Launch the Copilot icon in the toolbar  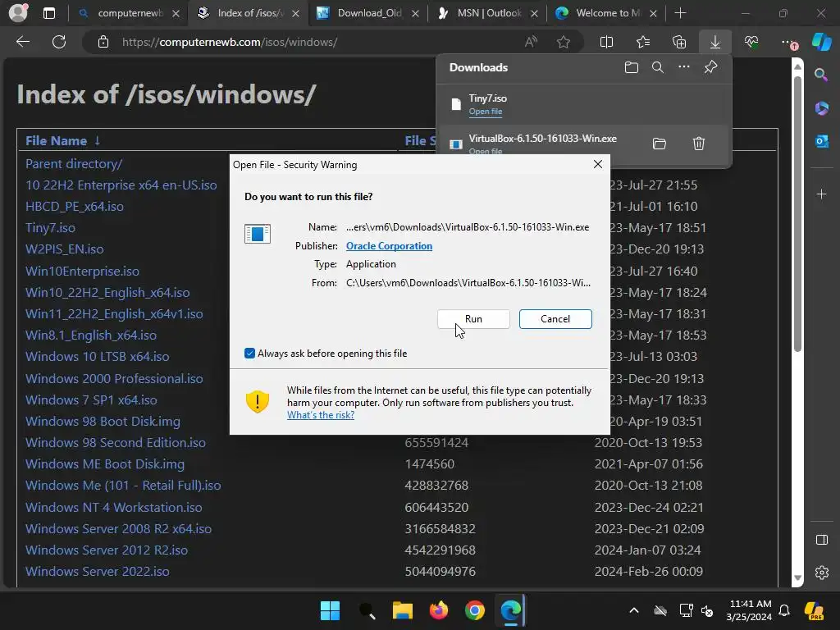[x=821, y=42]
